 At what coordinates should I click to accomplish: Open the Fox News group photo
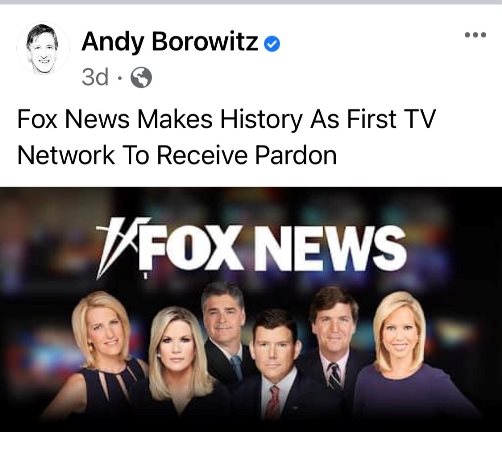251,309
